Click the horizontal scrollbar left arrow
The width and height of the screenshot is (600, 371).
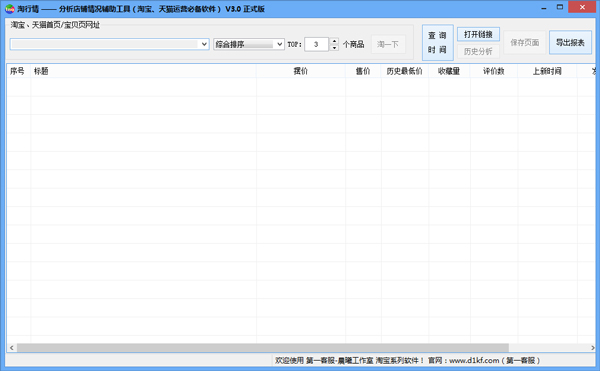tap(12, 348)
